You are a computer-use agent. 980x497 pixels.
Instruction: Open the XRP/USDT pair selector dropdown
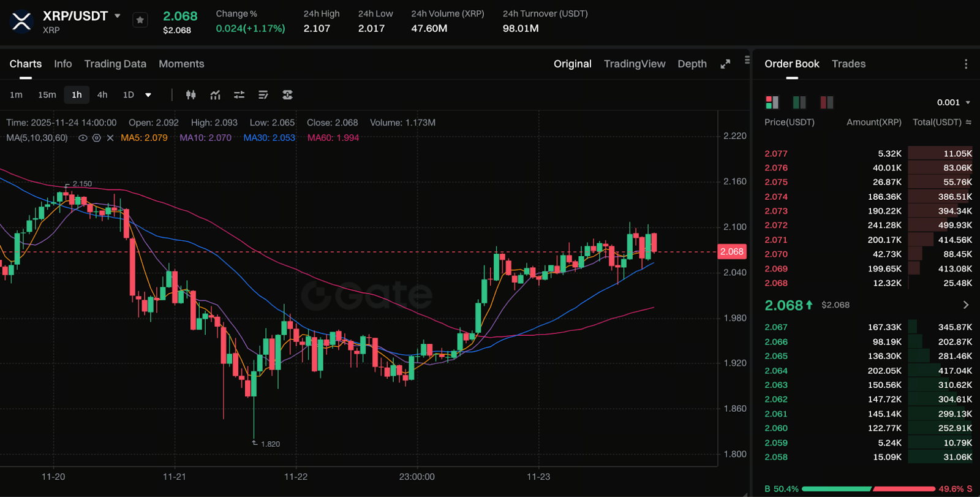click(x=118, y=16)
